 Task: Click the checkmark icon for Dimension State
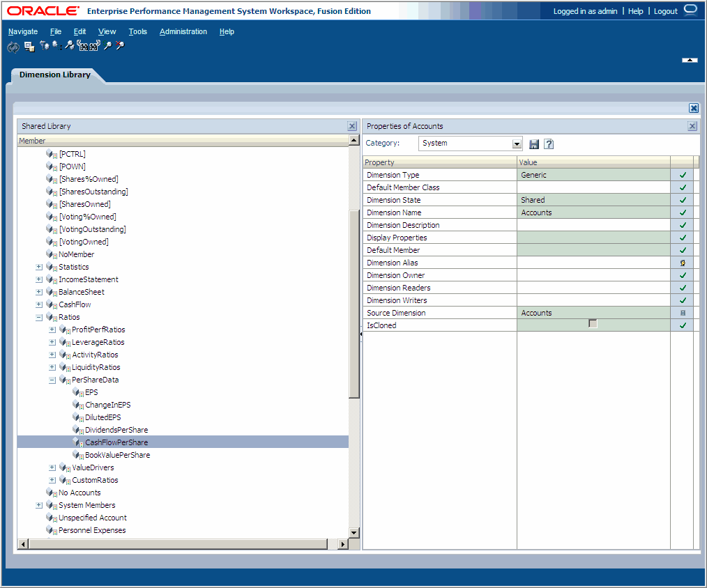pyautogui.click(x=683, y=200)
